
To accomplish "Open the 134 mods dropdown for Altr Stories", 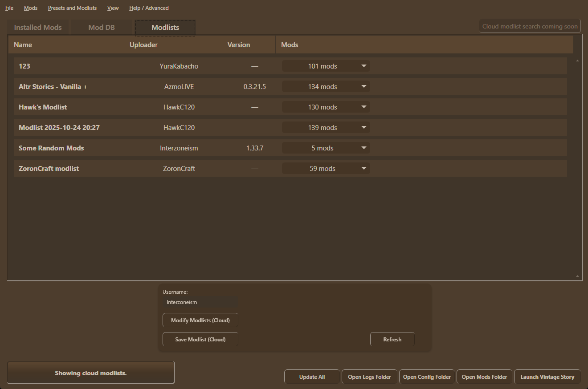I will (326, 86).
